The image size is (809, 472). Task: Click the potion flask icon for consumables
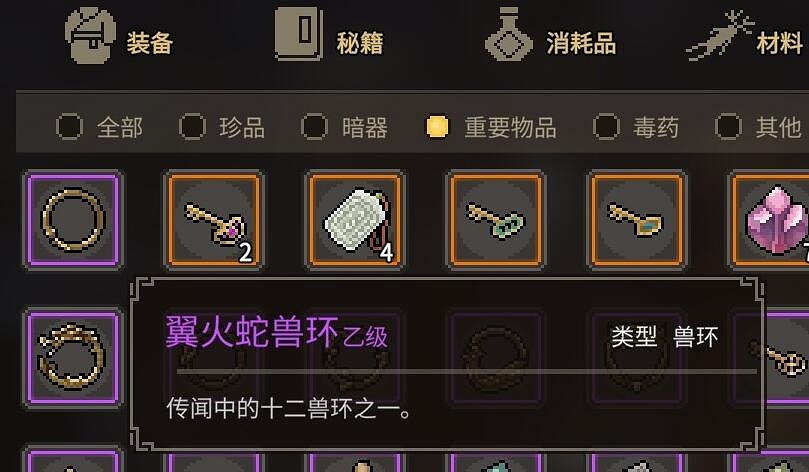click(x=509, y=35)
